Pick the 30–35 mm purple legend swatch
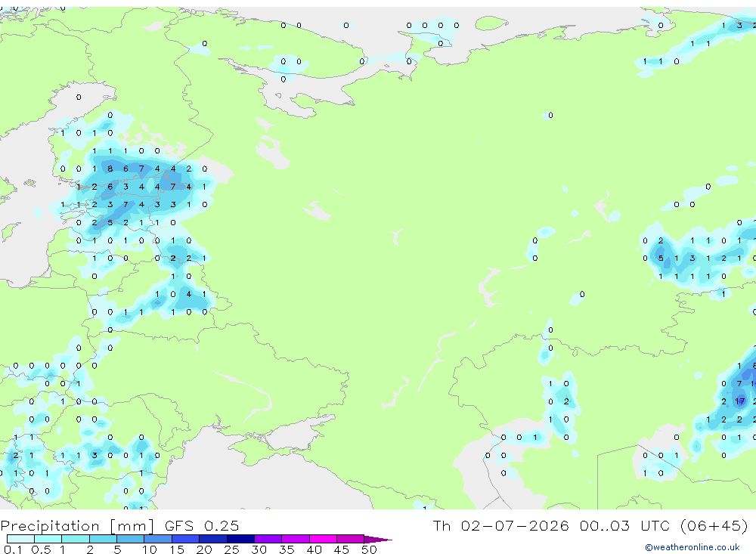The height and width of the screenshot is (554, 756). [x=268, y=539]
